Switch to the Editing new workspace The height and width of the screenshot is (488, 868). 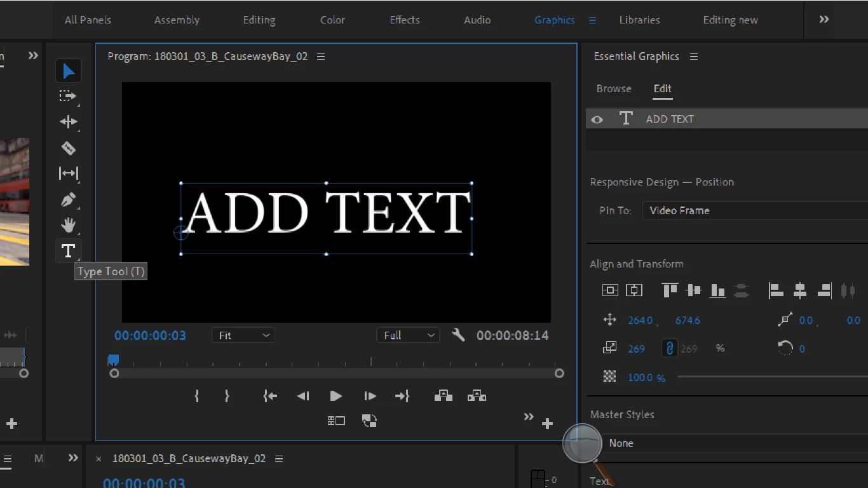[x=730, y=20]
